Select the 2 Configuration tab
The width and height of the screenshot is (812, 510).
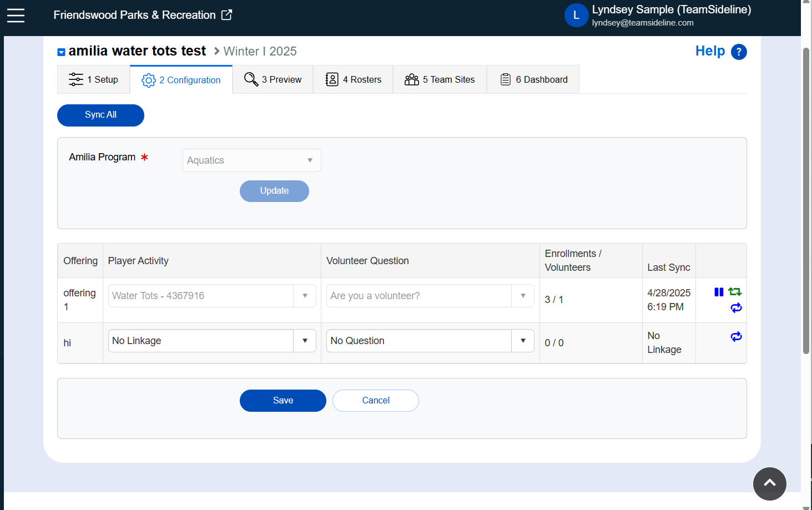181,80
